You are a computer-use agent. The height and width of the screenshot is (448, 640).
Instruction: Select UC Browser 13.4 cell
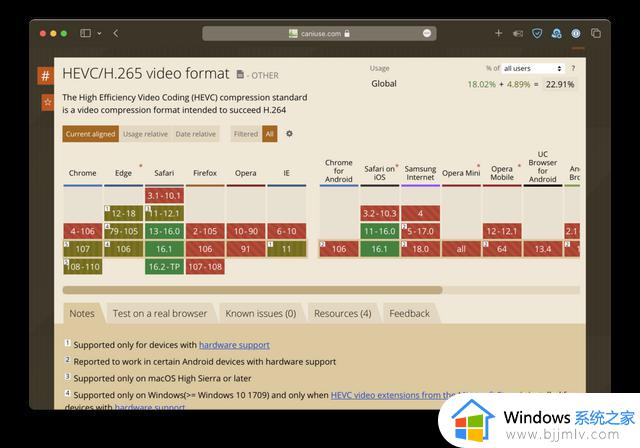point(543,249)
